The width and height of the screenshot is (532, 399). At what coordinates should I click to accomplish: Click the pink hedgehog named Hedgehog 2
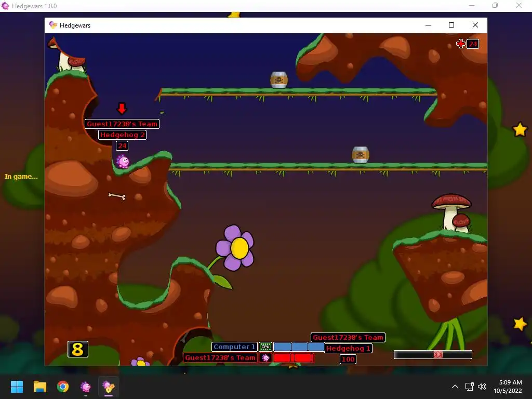pyautogui.click(x=123, y=162)
